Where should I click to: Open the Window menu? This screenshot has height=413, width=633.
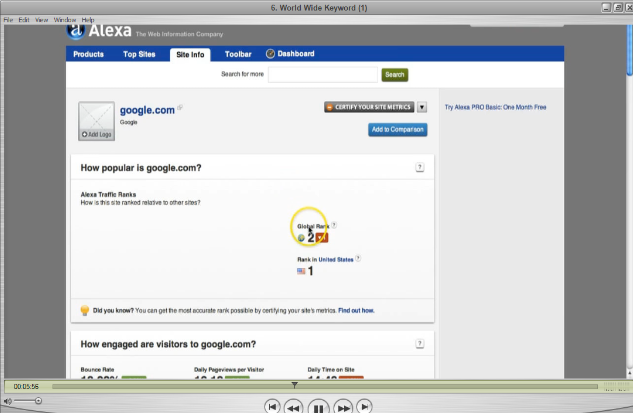[x=65, y=19]
